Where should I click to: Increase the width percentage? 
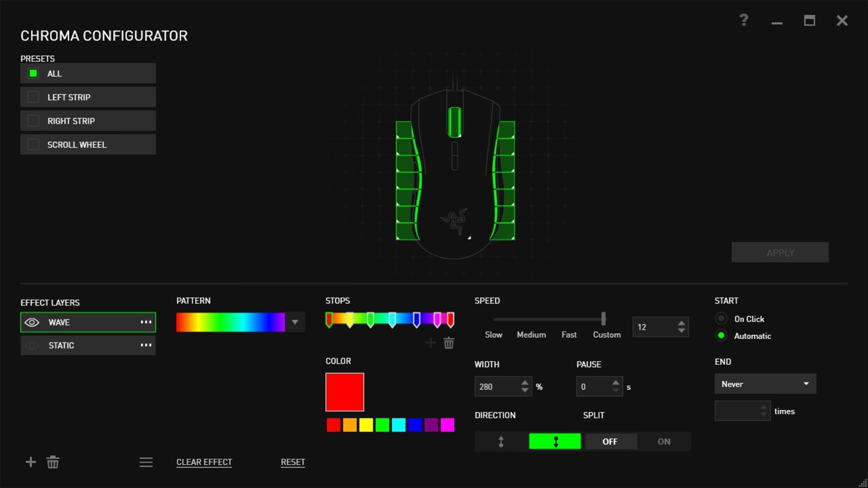524,383
